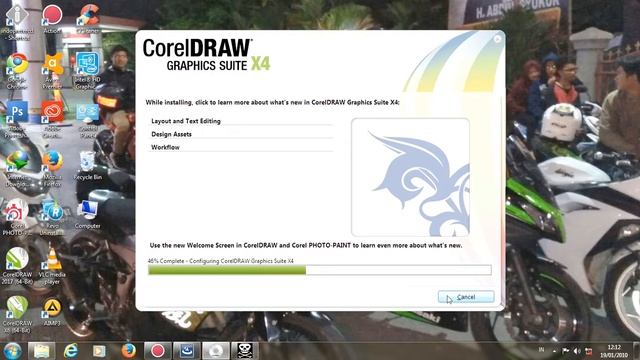This screenshot has width=640, height=360.
Task: Open the Windows Start menu
Action: [x=13, y=351]
